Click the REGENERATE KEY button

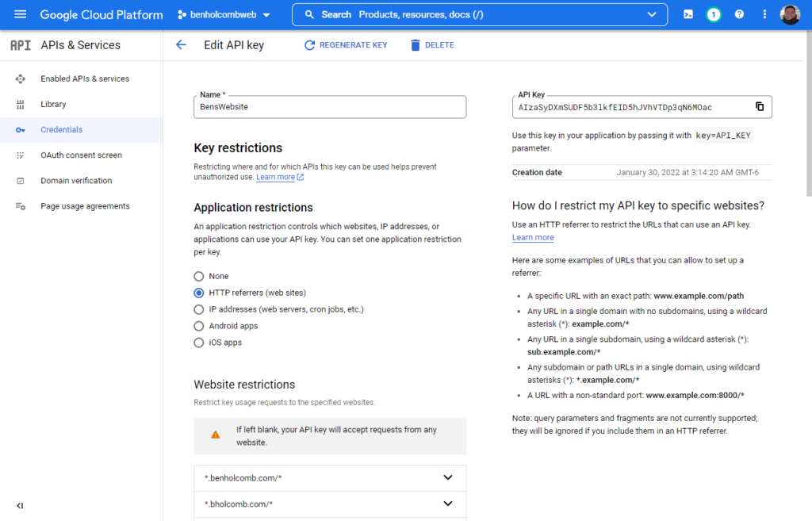click(346, 45)
